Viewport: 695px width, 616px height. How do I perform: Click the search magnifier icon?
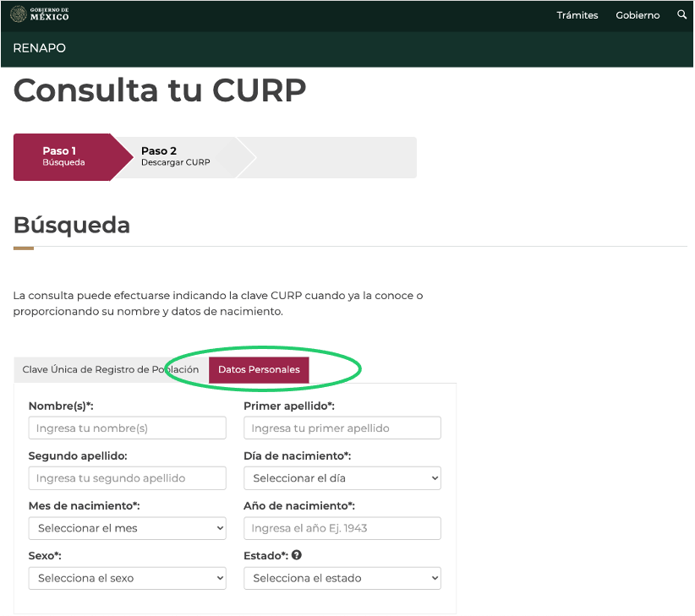click(682, 14)
